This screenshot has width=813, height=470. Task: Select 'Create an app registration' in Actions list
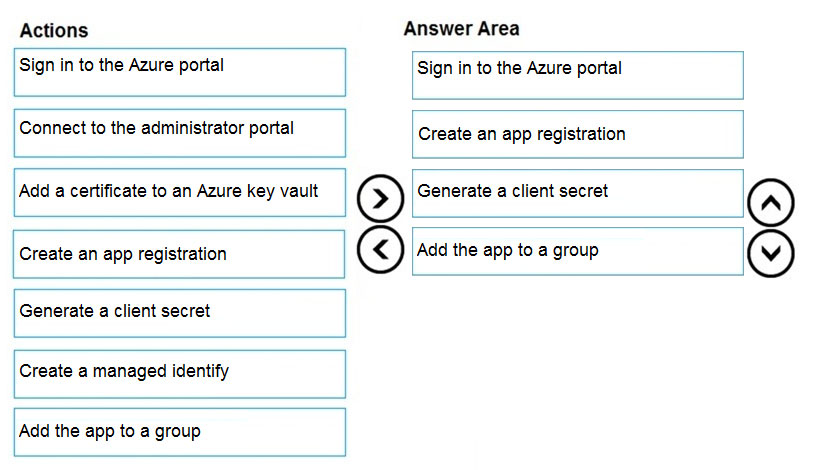click(179, 254)
